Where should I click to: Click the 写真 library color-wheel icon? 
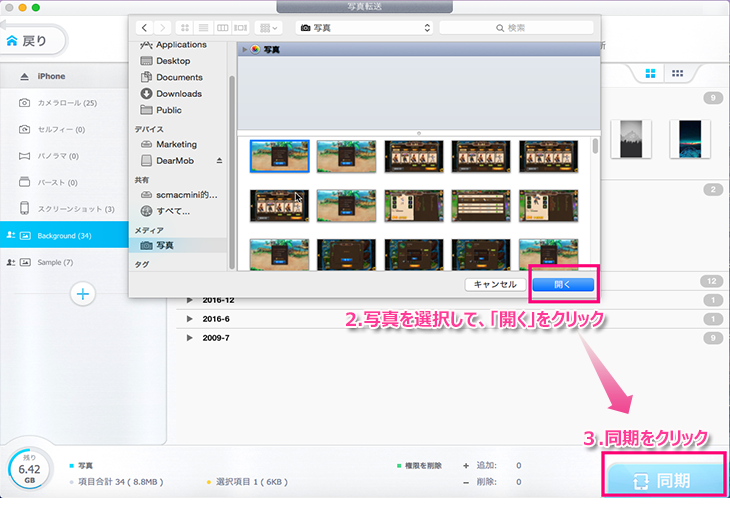point(255,49)
